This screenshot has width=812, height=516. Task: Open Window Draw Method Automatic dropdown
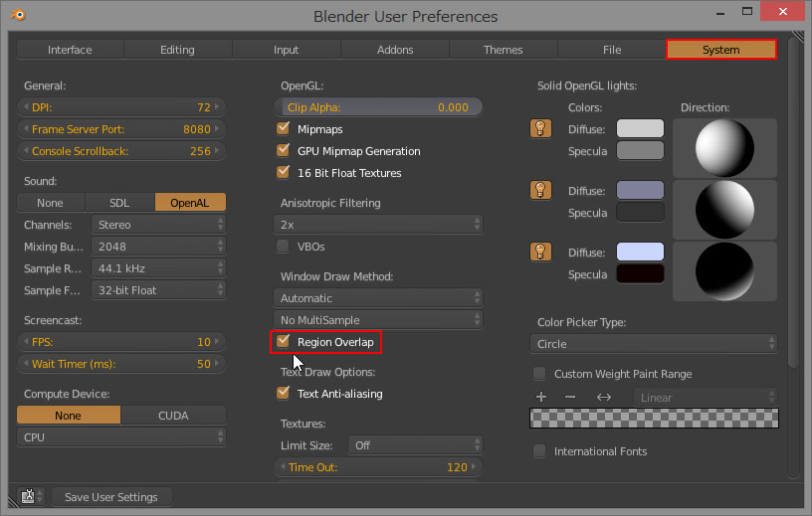click(x=378, y=298)
